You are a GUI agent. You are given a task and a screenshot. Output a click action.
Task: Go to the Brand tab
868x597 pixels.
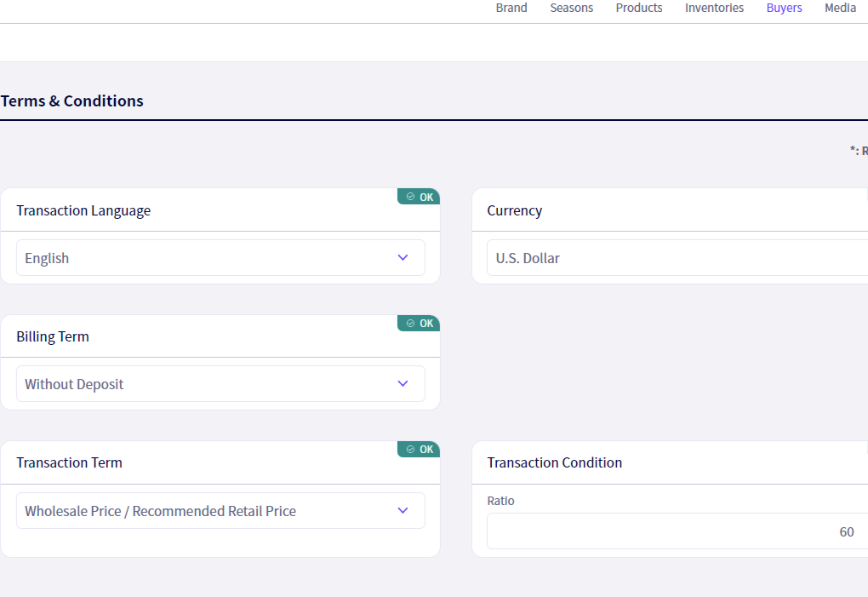point(511,8)
